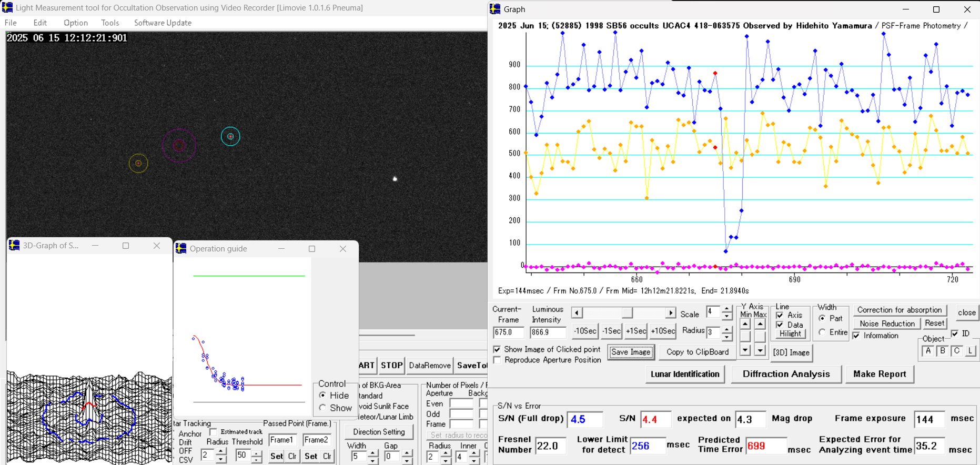Open the Software Update menu
The height and width of the screenshot is (465, 980).
(x=163, y=23)
